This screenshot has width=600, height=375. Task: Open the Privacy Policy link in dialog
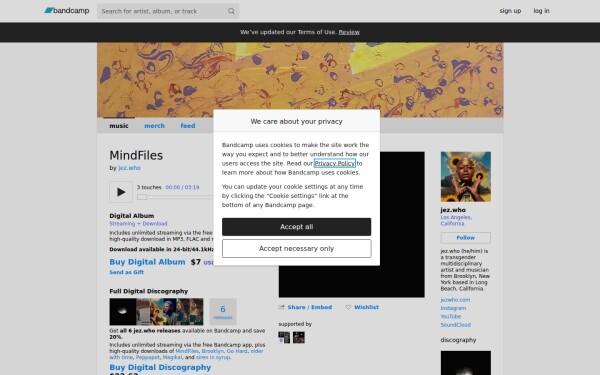click(x=334, y=163)
